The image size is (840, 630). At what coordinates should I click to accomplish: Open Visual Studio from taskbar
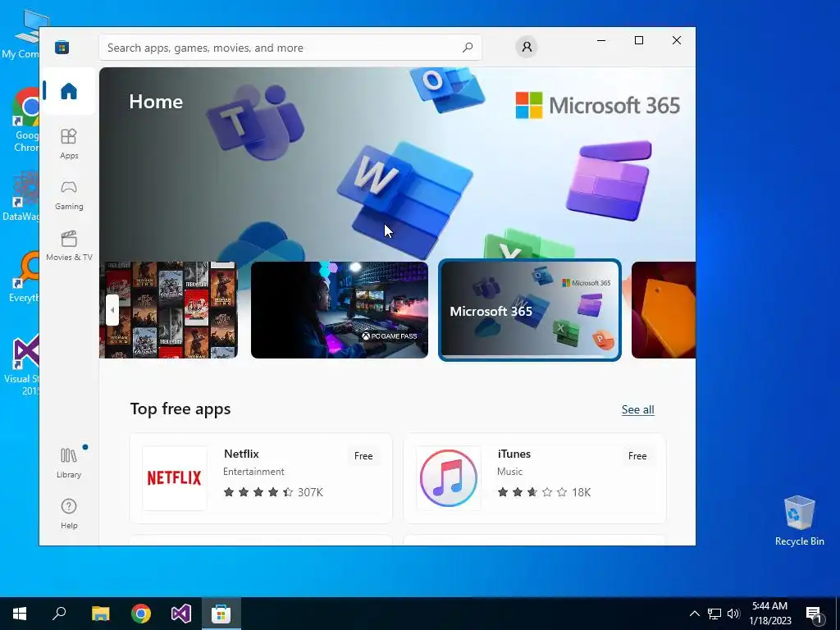pos(181,614)
